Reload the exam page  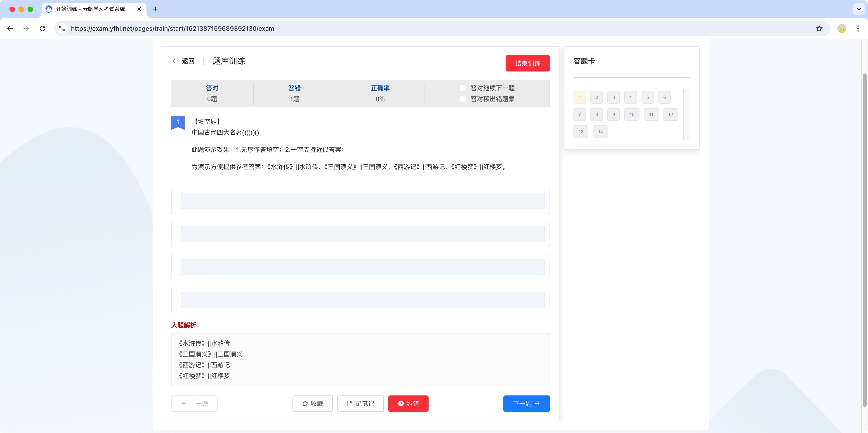coord(42,29)
